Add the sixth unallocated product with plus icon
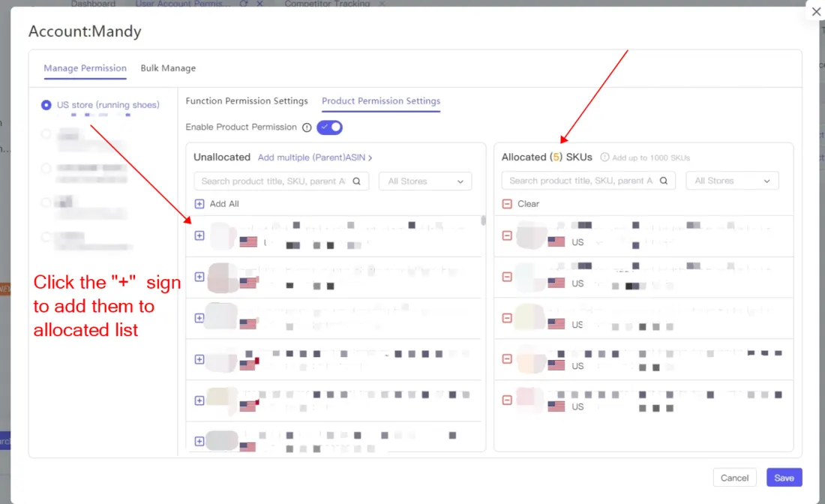 click(199, 442)
